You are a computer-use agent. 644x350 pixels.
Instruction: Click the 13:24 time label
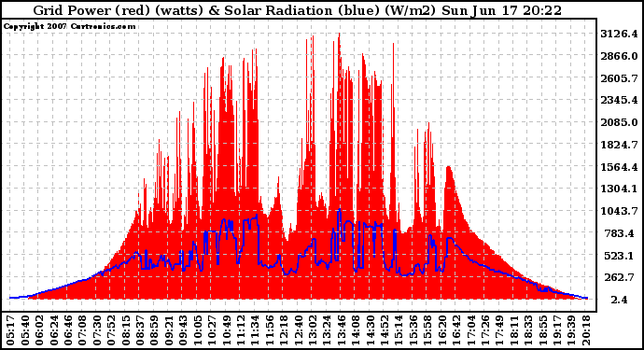[326, 330]
